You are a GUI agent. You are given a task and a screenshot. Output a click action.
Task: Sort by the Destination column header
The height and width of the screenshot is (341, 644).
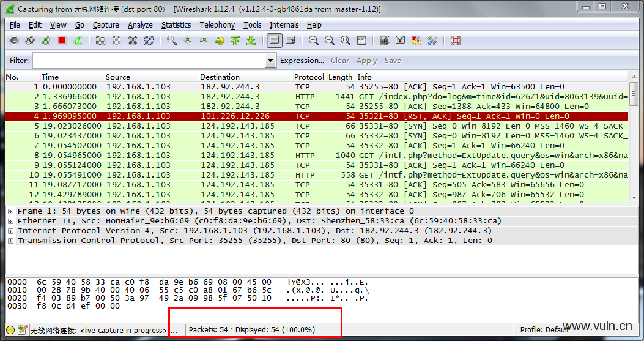click(246, 77)
